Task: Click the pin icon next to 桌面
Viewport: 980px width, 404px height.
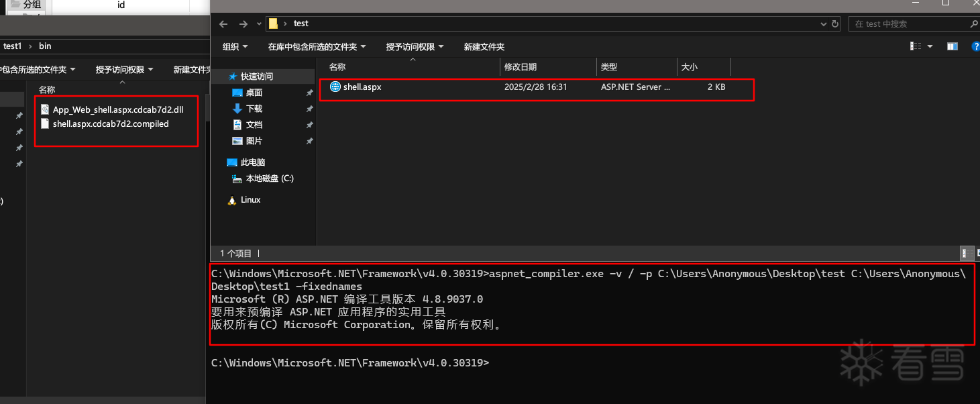Action: pyautogui.click(x=309, y=93)
